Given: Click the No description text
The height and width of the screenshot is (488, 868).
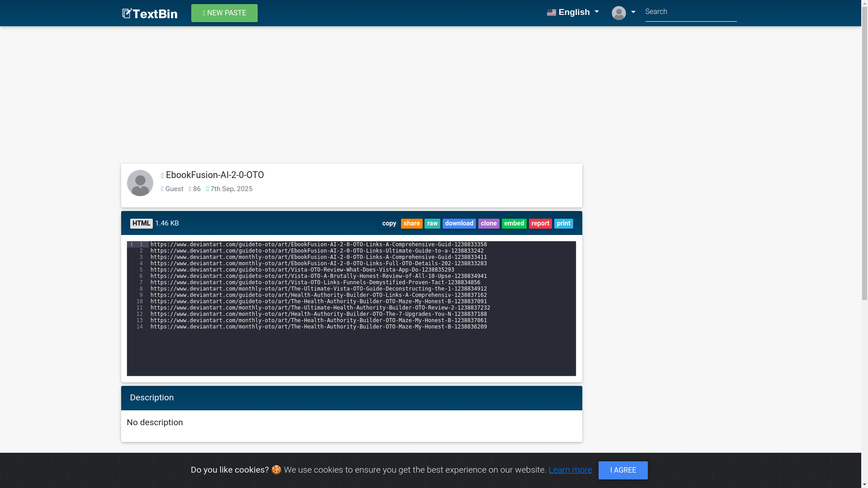Looking at the screenshot, I should point(155,422).
